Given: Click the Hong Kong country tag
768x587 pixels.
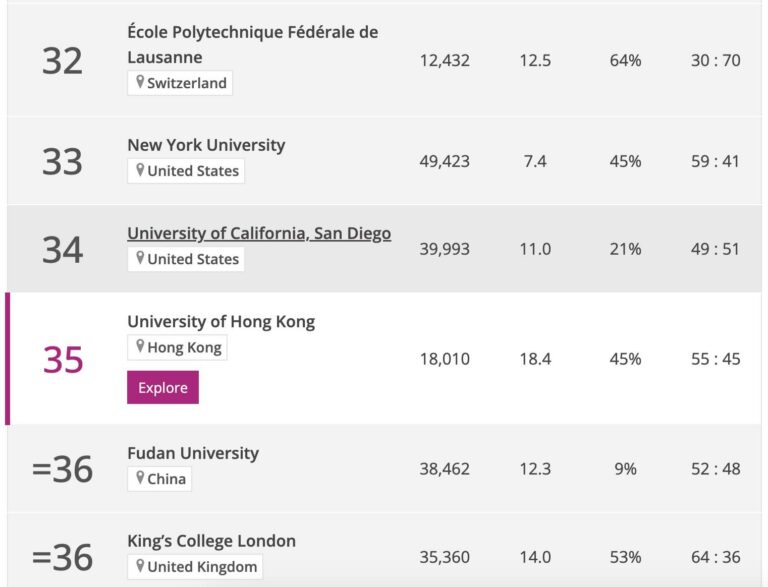Looking at the screenshot, I should tap(177, 347).
